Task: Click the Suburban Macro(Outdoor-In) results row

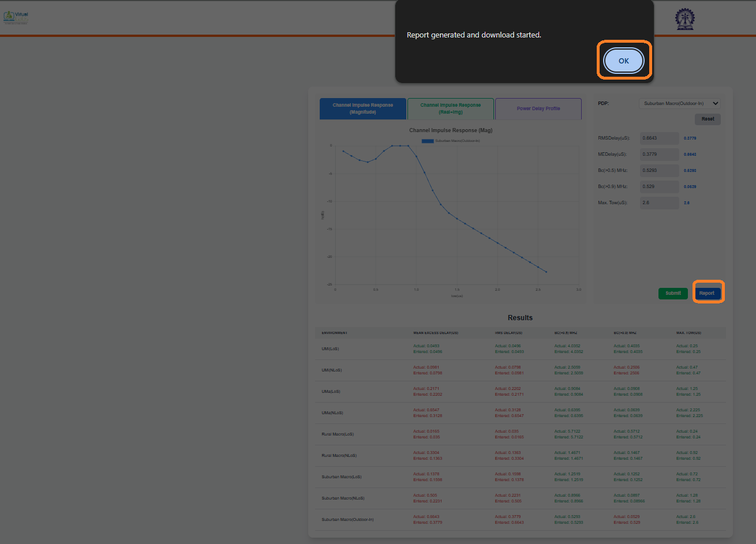Action: click(x=347, y=520)
